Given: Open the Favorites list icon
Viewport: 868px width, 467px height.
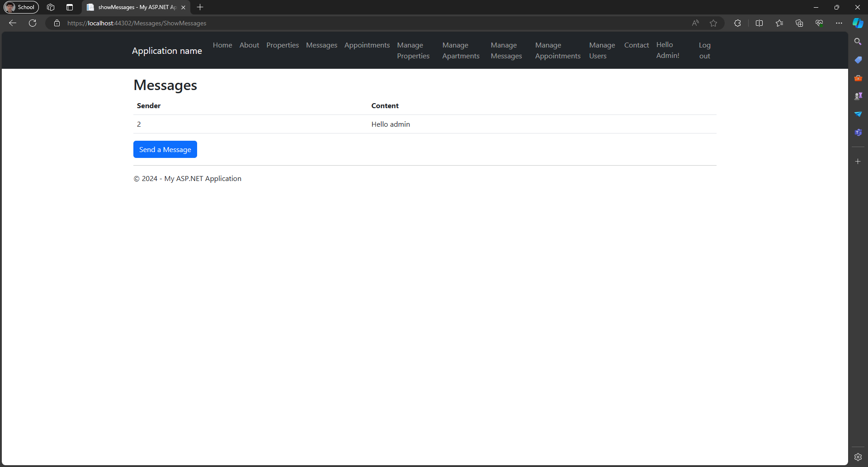Looking at the screenshot, I should pyautogui.click(x=779, y=23).
